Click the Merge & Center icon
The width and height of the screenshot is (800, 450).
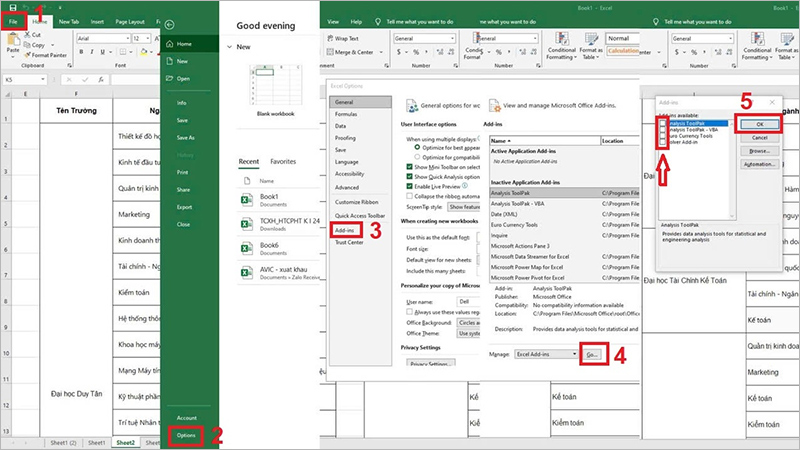point(331,52)
